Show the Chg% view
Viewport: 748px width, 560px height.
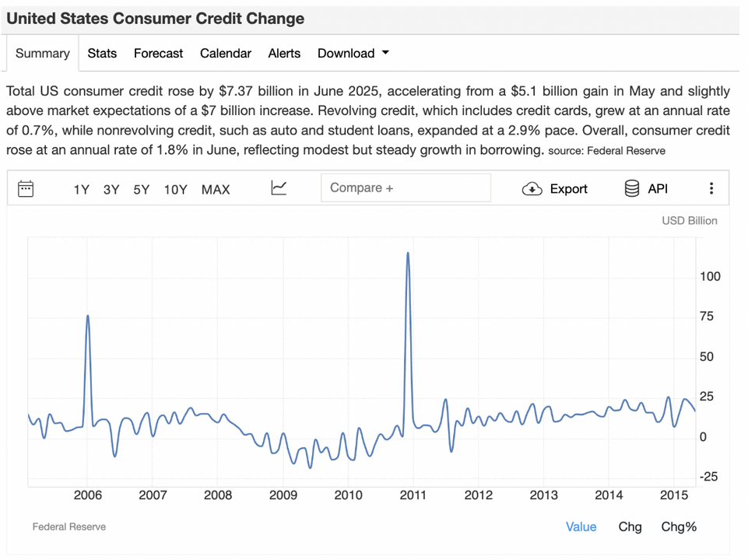[679, 527]
